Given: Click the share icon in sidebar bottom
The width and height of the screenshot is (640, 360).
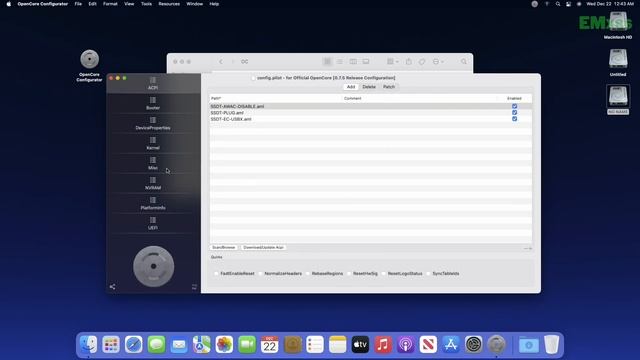Looking at the screenshot, I should click(x=112, y=287).
